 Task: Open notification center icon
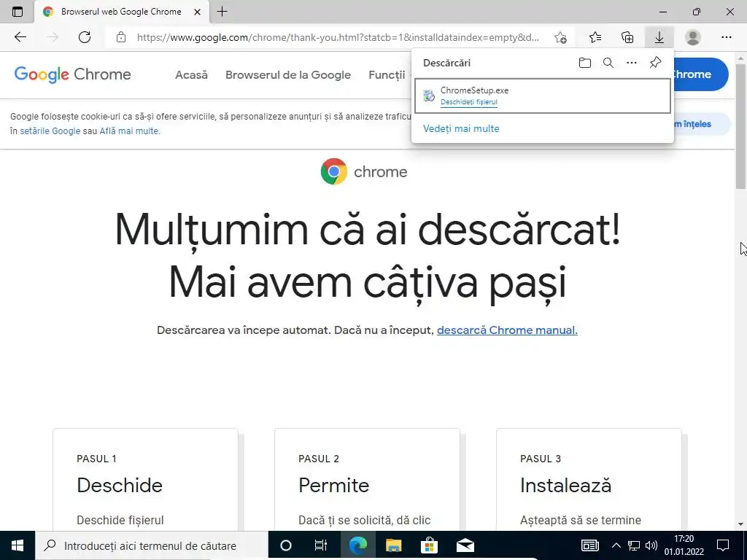click(723, 545)
